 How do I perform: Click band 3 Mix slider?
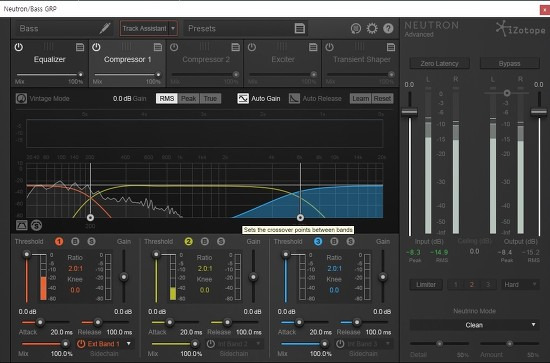[304, 344]
